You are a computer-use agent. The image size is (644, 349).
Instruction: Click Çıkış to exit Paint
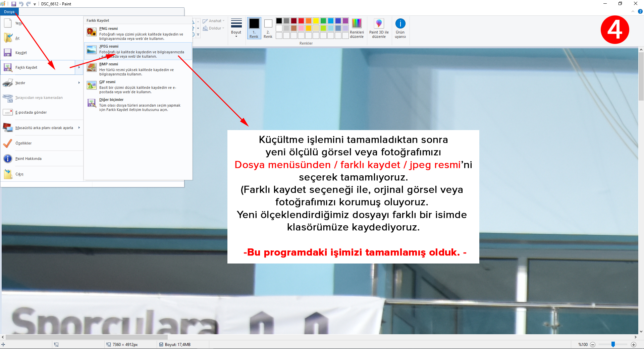[19, 174]
